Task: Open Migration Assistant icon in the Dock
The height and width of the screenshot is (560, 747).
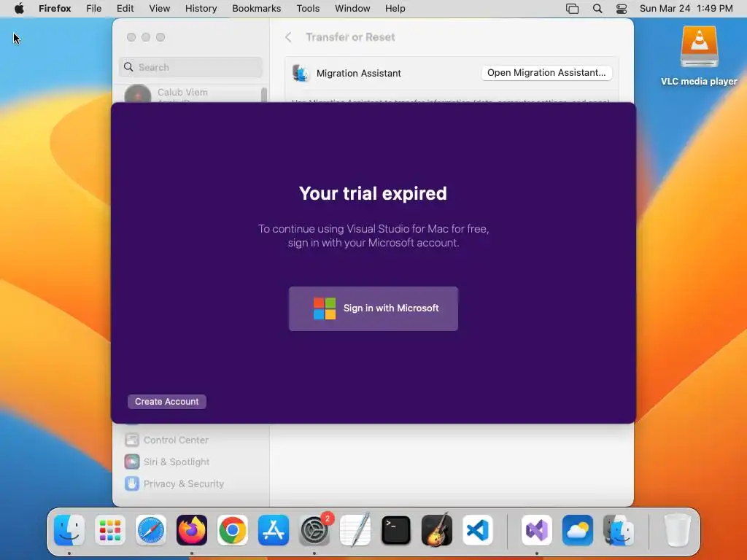Action: 619,530
